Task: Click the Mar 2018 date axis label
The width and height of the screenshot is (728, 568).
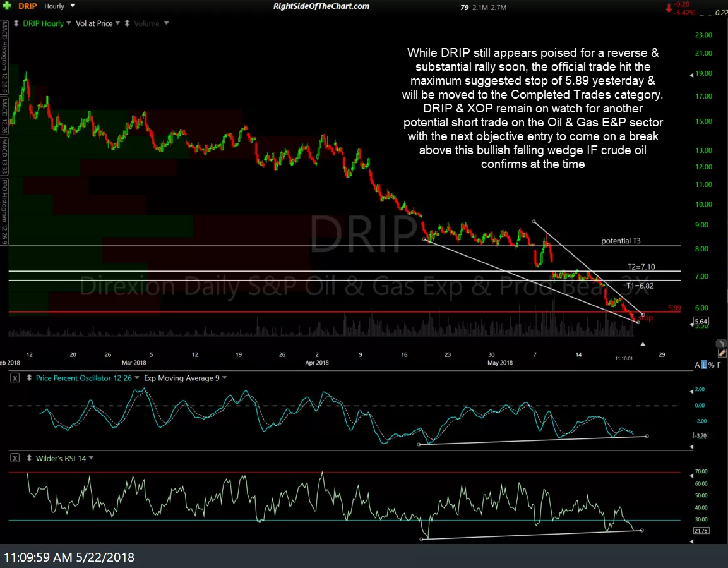Action: coord(134,362)
